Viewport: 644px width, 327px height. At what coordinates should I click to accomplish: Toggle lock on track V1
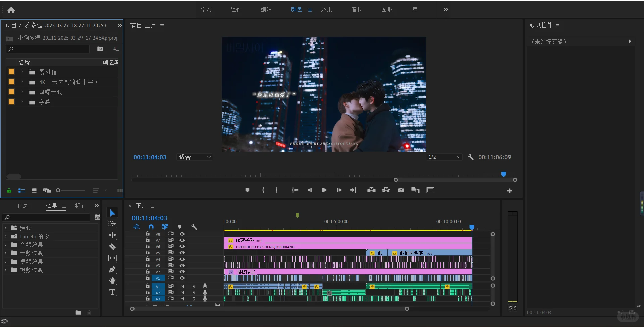tap(148, 278)
